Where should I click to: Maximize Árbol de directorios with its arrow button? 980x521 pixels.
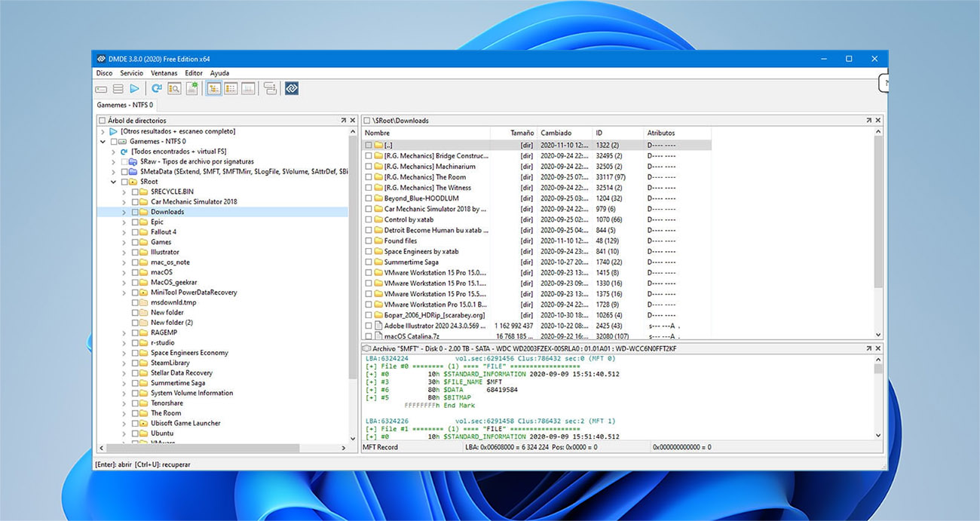click(343, 120)
